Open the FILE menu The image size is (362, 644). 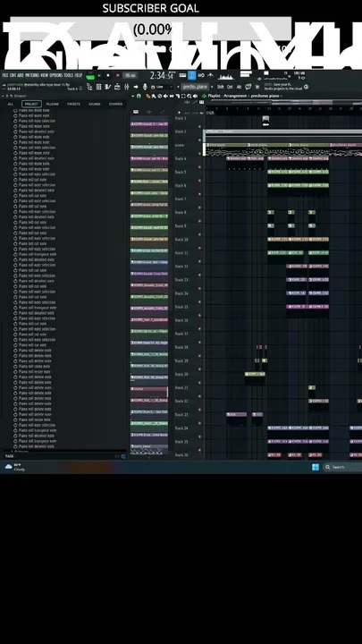pyautogui.click(x=5, y=75)
